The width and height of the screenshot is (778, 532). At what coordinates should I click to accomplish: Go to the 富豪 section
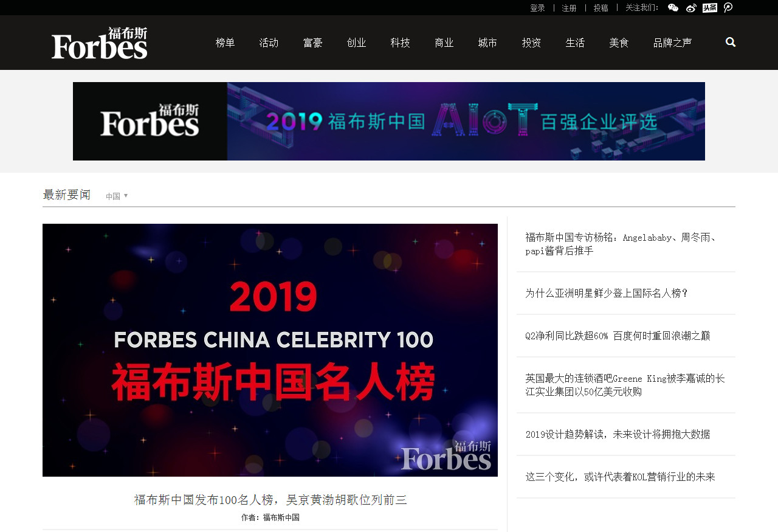pos(312,43)
